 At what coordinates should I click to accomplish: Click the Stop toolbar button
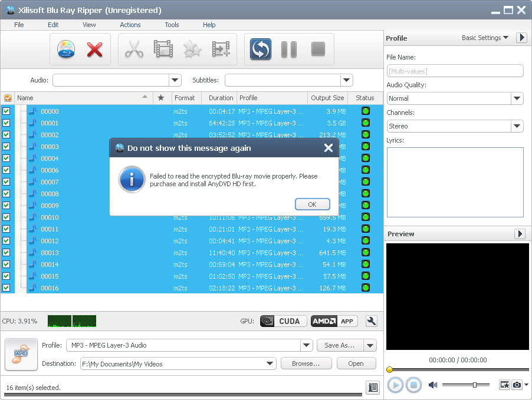coord(318,49)
